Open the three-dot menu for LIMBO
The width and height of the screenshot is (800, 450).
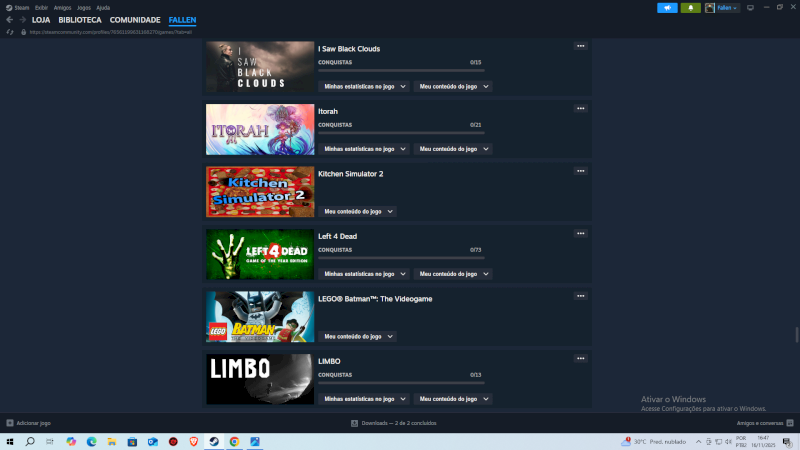[x=581, y=358]
